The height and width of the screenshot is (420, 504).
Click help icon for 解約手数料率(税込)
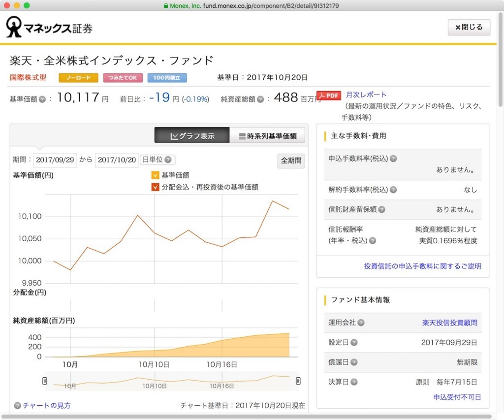coord(393,190)
